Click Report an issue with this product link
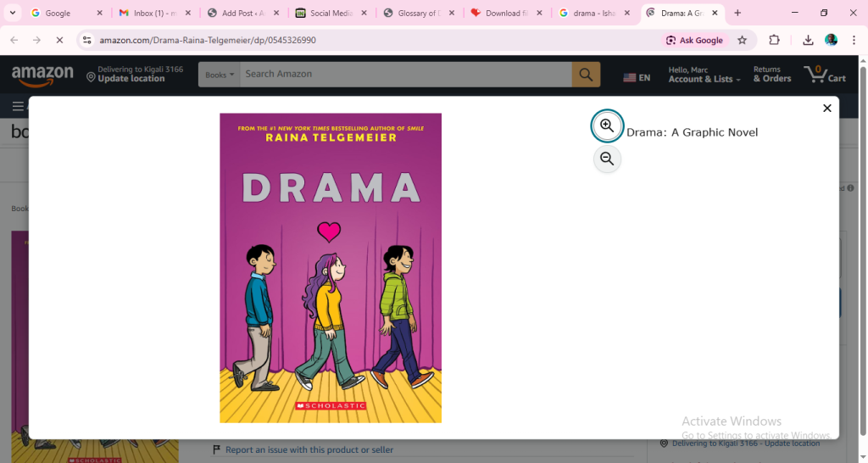868x463 pixels. 309,449
